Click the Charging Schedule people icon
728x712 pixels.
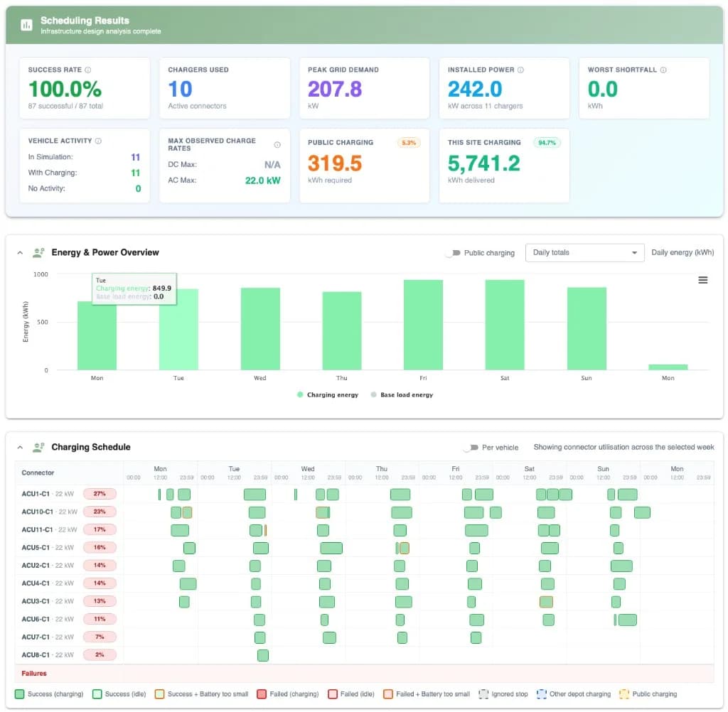pyautogui.click(x=38, y=448)
